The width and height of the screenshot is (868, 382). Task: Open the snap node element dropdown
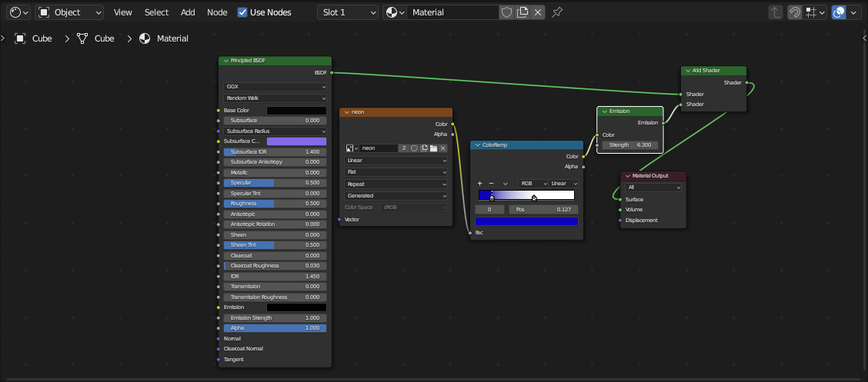[816, 12]
